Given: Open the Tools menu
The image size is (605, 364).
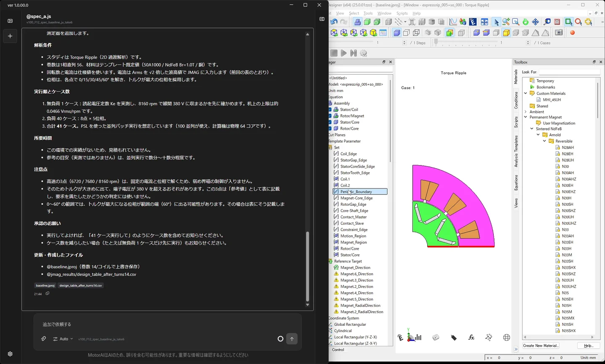Looking at the screenshot, I should (x=368, y=13).
